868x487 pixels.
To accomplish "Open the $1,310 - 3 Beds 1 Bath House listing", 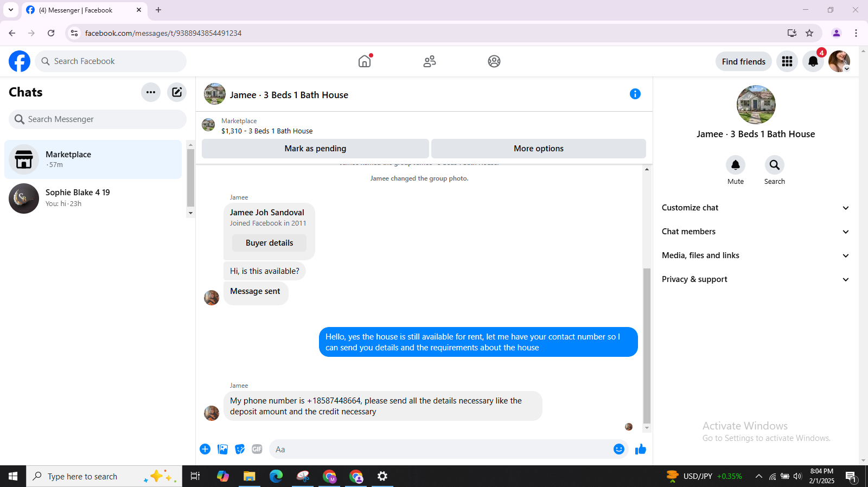I will tap(267, 131).
